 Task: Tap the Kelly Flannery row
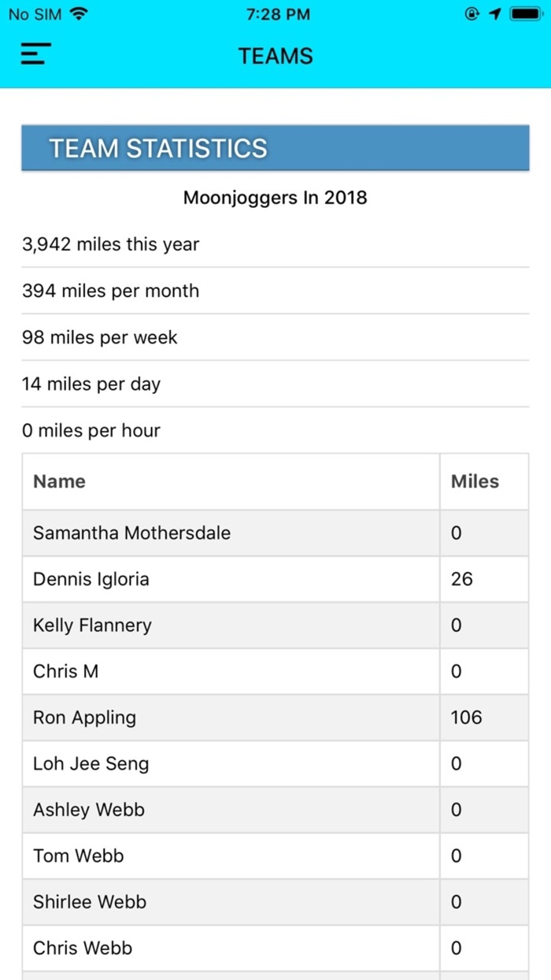92,625
